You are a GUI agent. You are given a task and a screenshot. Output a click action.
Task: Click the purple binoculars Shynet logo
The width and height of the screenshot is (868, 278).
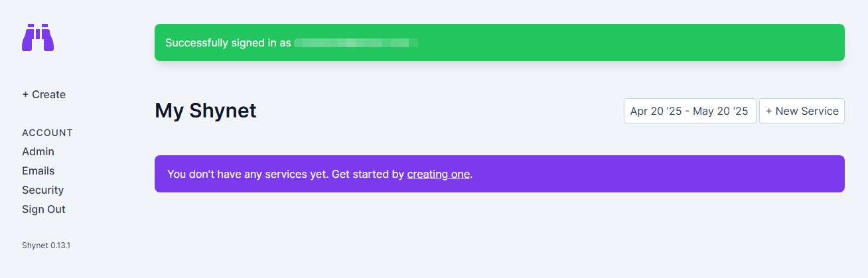click(x=38, y=38)
